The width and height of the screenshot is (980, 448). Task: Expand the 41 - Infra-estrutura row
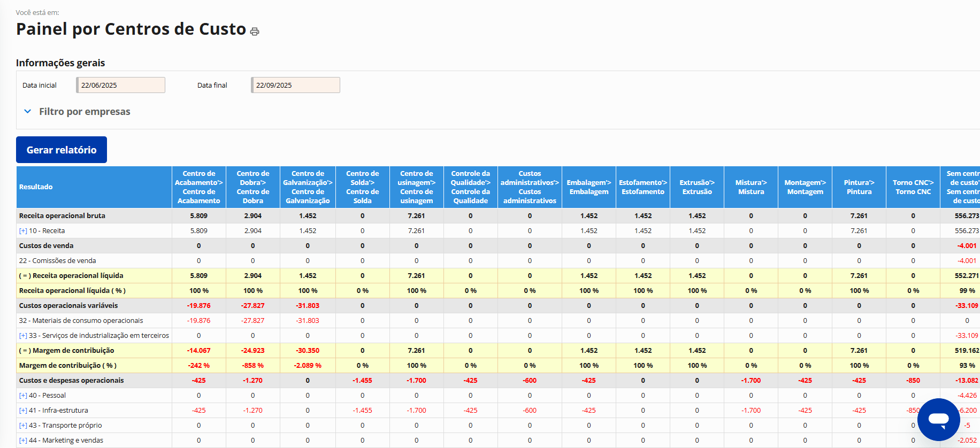point(23,411)
